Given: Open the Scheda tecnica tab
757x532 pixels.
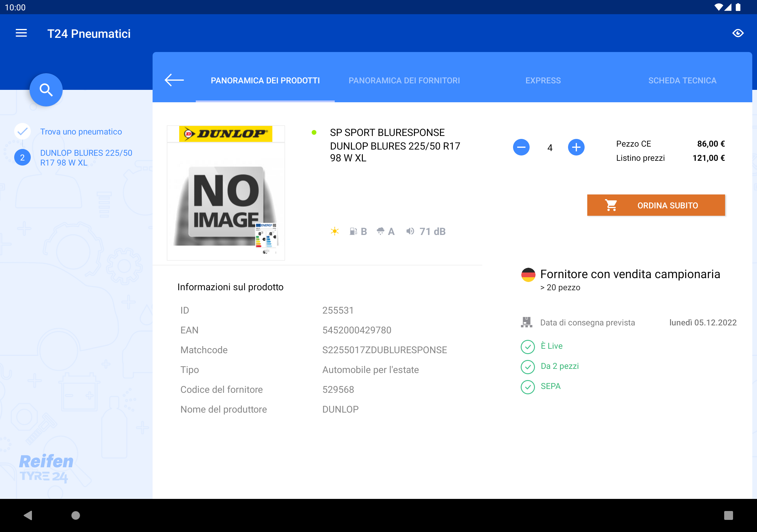Looking at the screenshot, I should tap(682, 80).
